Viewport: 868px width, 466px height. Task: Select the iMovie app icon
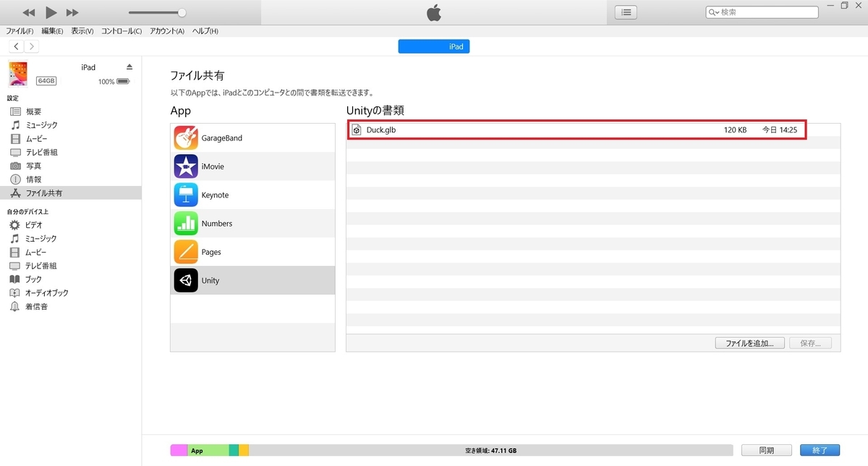[x=186, y=166]
